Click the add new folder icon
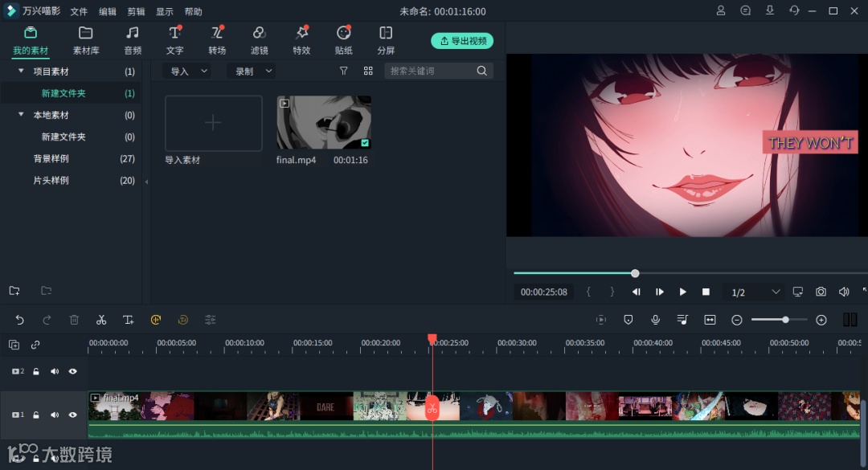 (14, 291)
